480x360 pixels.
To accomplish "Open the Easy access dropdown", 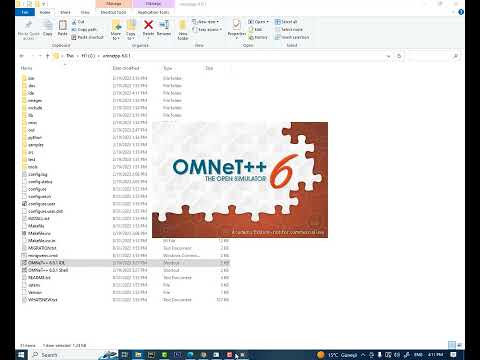I will (207, 30).
